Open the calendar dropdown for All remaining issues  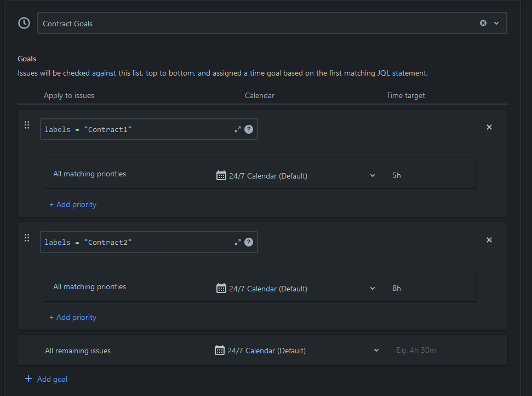(376, 350)
